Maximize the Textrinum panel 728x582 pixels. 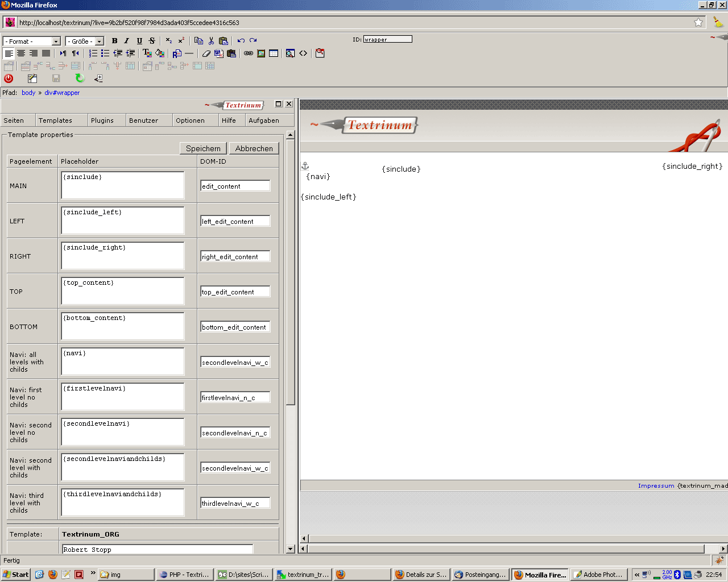(279, 104)
